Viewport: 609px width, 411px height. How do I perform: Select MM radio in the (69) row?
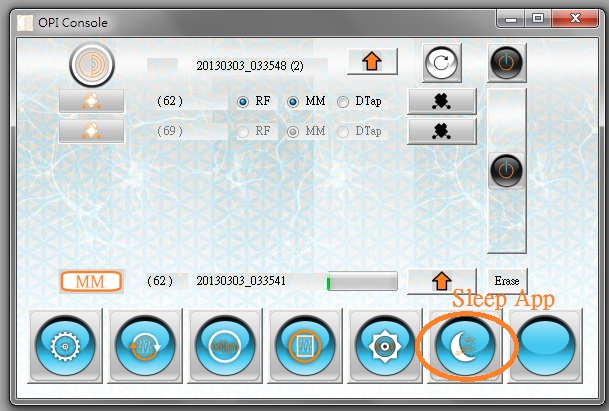click(x=293, y=132)
